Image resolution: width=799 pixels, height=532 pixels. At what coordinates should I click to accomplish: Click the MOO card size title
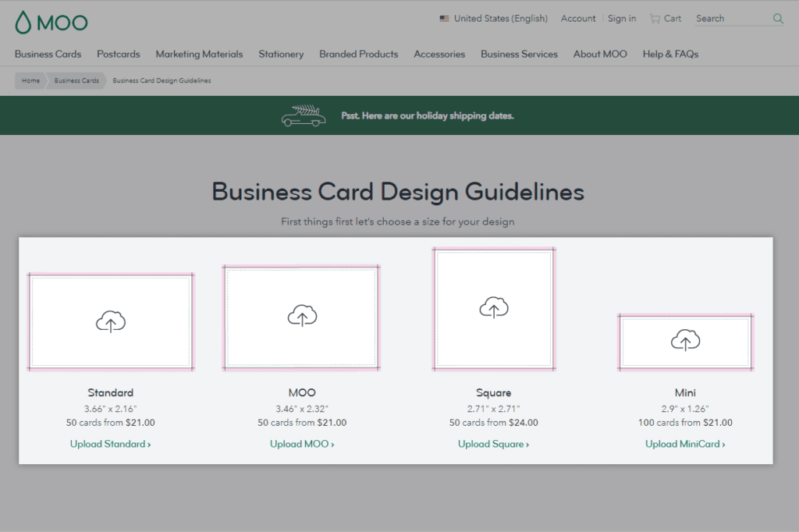pos(302,392)
